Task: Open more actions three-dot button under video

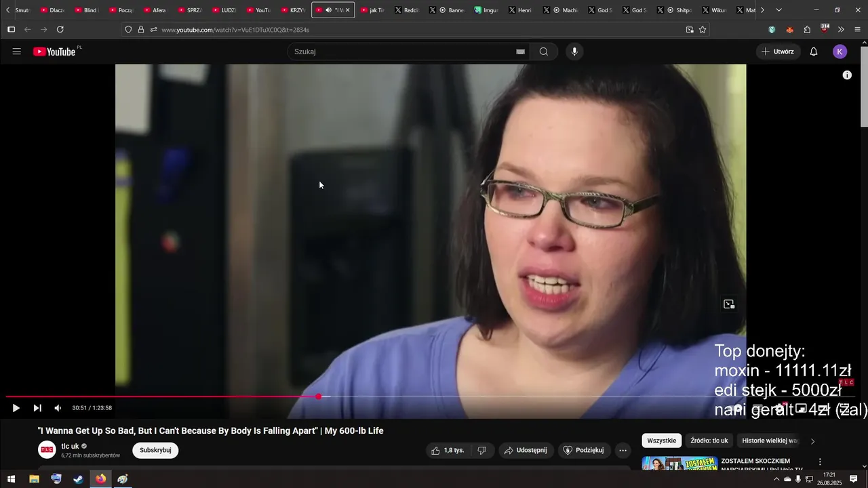Action: point(623,450)
